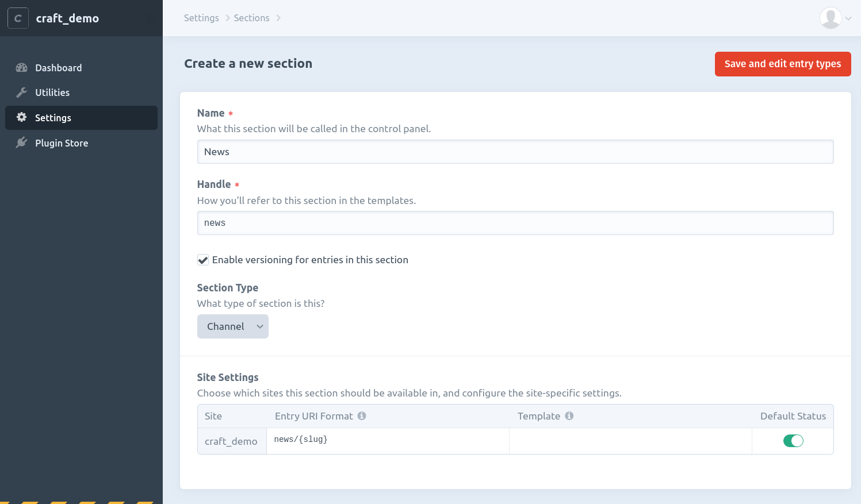
Task: Click the craft_demo site logo icon
Action: click(18, 18)
